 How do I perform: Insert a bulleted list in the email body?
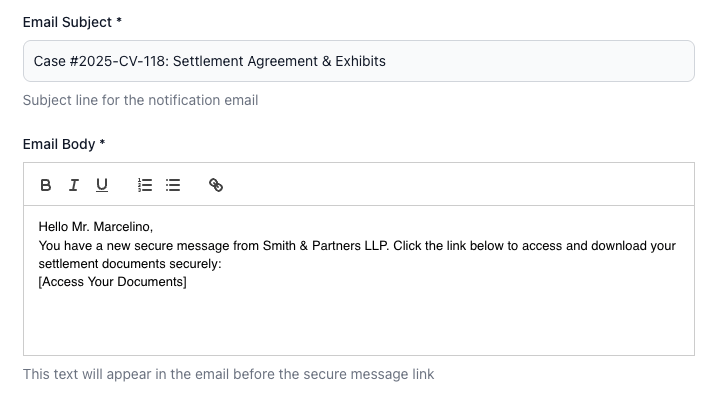(x=173, y=185)
